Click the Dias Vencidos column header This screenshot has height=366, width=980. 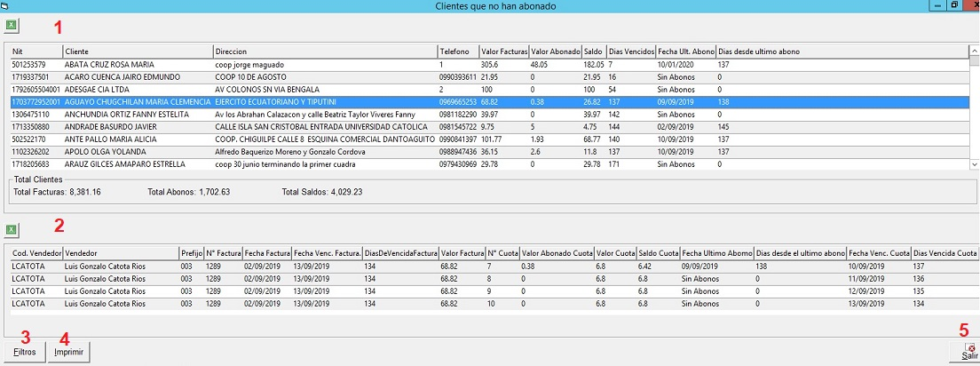point(630,52)
